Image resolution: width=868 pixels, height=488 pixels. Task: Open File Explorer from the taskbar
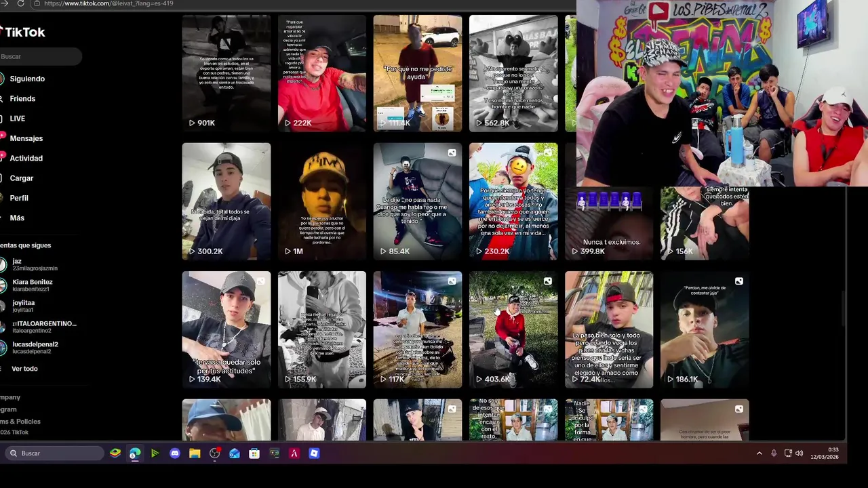pyautogui.click(x=195, y=453)
